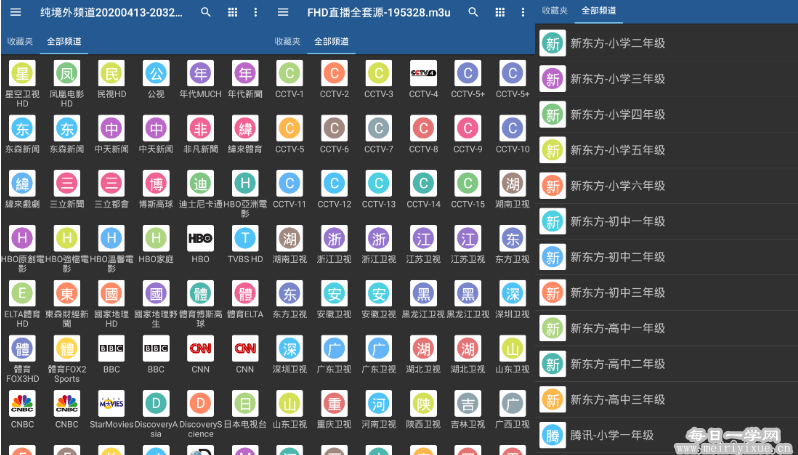Open the 凤凰电影HD channel
Image resolution: width=798 pixels, height=455 pixels.
click(x=67, y=83)
